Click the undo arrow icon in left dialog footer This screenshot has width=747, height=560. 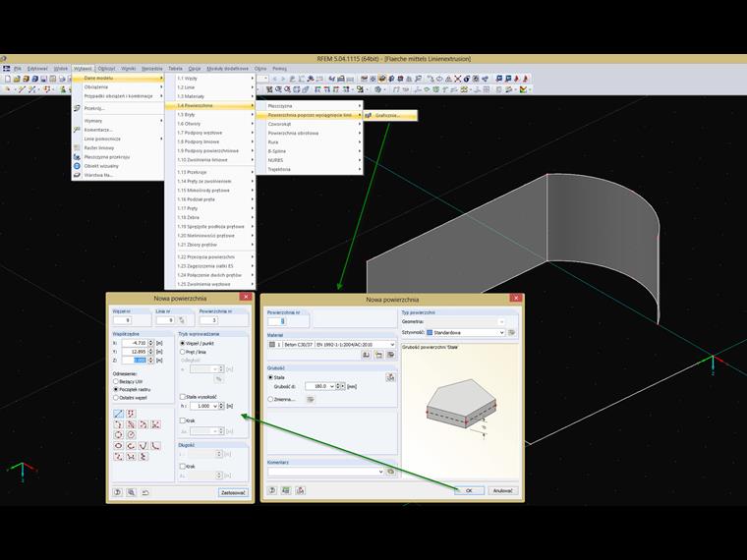145,492
